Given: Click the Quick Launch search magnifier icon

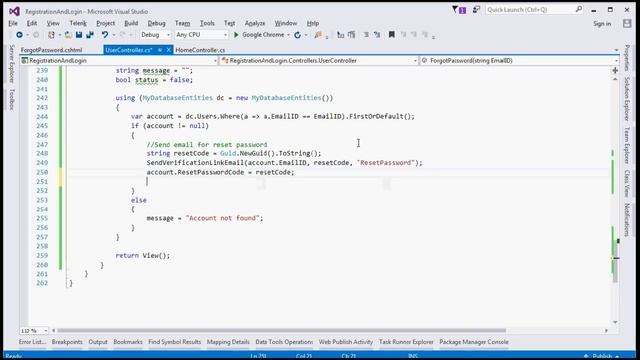Looking at the screenshot, I should pos(578,9).
